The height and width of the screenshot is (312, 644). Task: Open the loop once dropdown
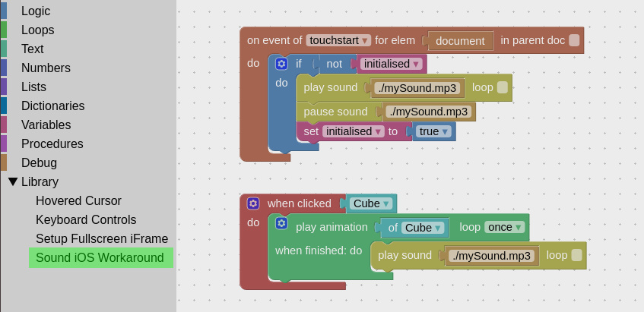pyautogui.click(x=504, y=227)
